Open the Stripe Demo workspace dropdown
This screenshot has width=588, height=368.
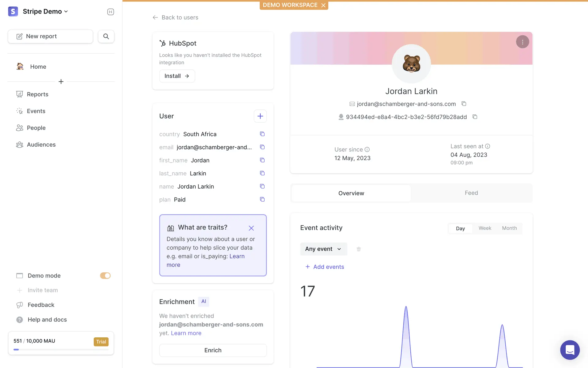point(45,11)
